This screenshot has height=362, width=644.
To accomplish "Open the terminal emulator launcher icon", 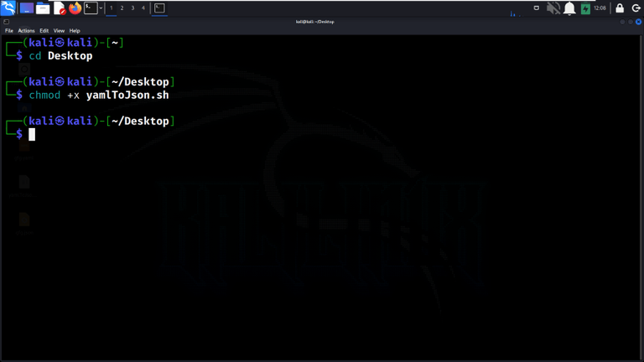I will [91, 8].
